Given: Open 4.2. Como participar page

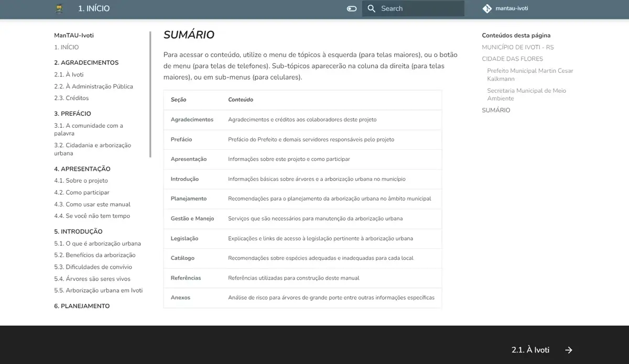Looking at the screenshot, I should click(81, 192).
